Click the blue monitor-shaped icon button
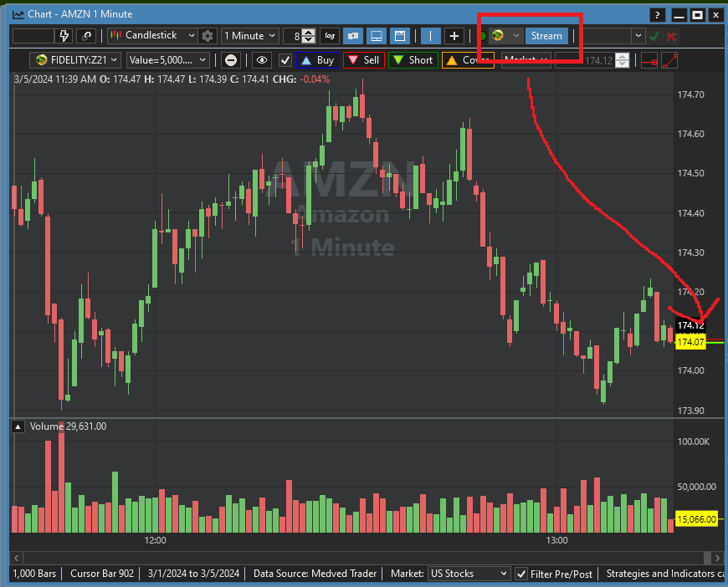 tap(377, 36)
